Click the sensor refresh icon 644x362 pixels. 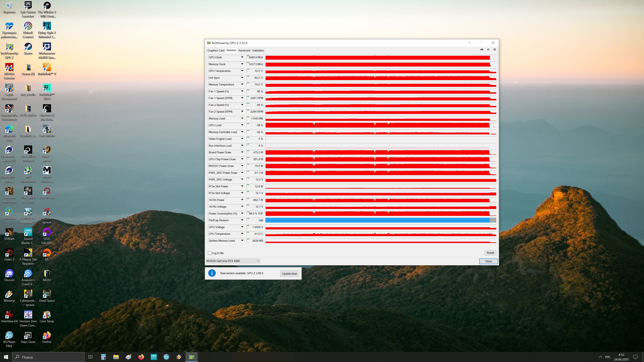[488, 49]
